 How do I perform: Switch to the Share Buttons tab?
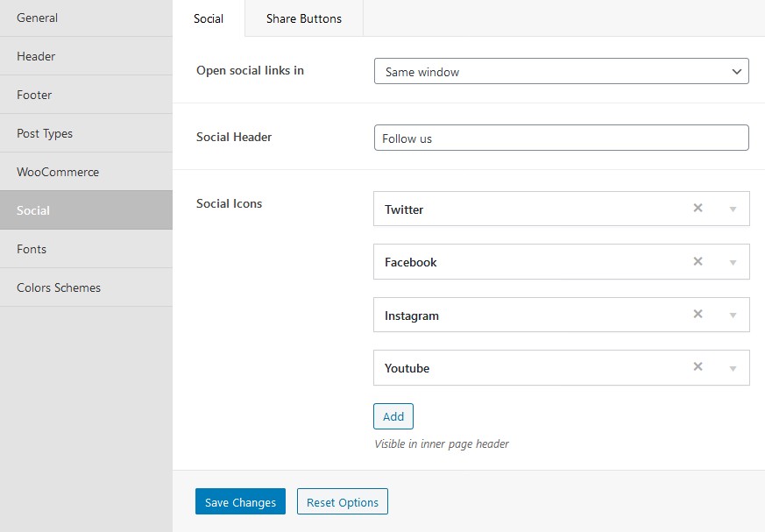[303, 18]
